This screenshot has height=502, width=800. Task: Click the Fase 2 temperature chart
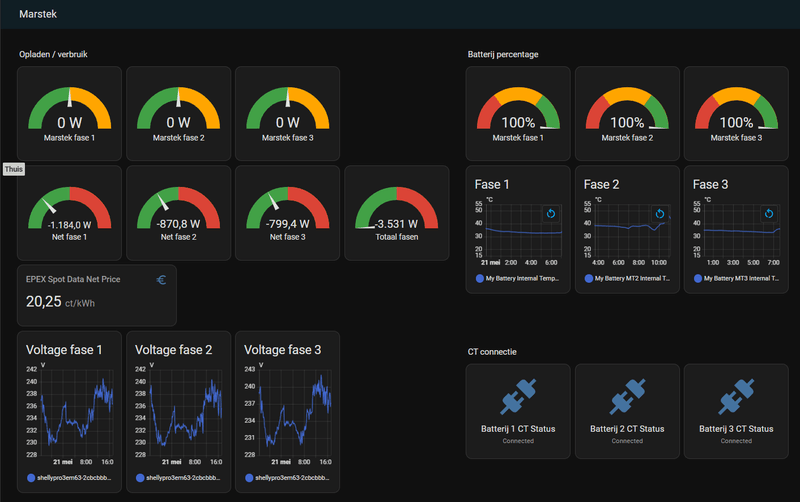click(x=633, y=231)
